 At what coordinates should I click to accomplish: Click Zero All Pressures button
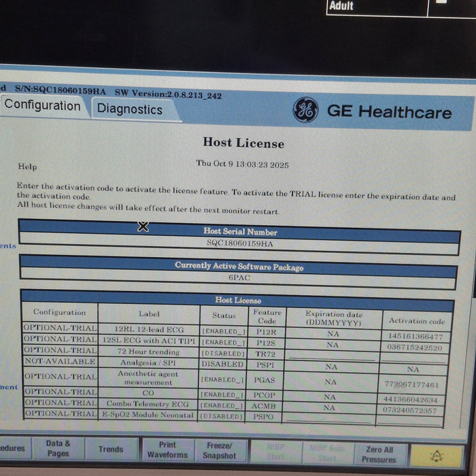click(379, 454)
